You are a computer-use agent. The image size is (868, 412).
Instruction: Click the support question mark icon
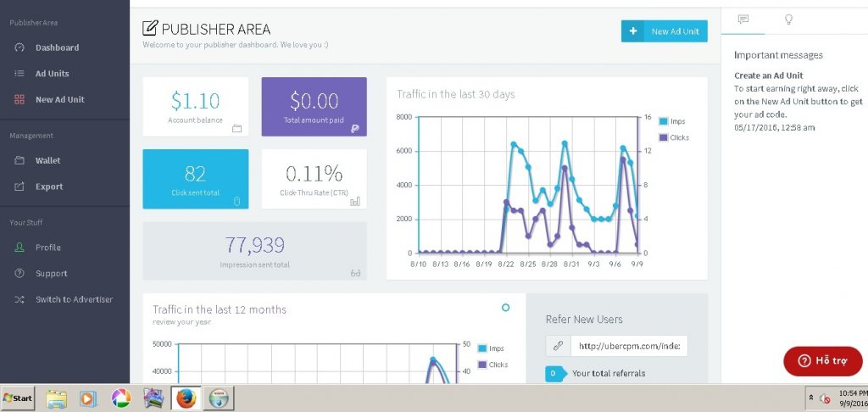pyautogui.click(x=19, y=274)
